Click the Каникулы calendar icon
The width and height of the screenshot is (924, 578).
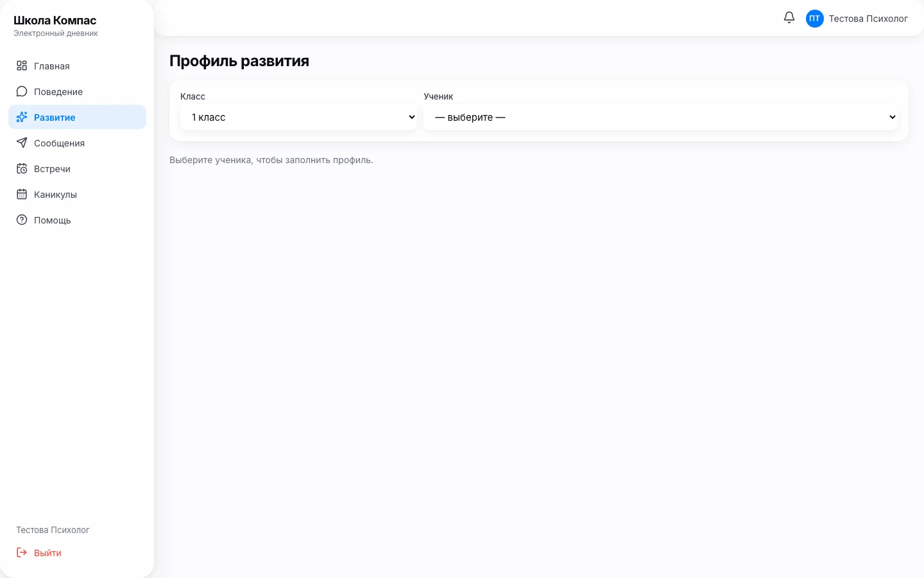pyautogui.click(x=22, y=194)
